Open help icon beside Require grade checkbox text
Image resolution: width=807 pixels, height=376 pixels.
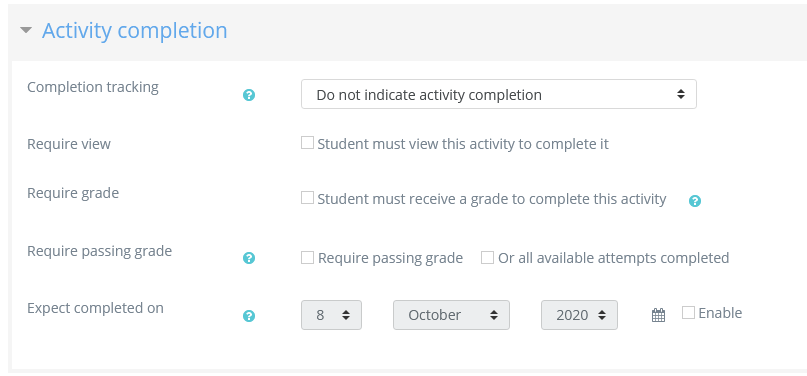(x=695, y=201)
